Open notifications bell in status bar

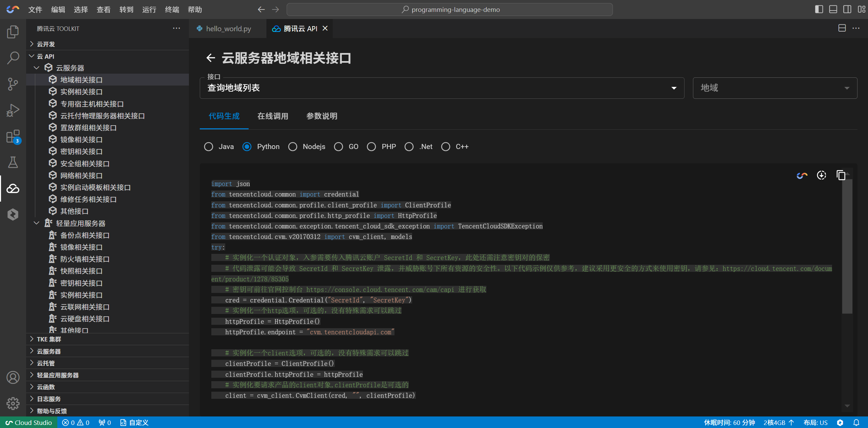(x=856, y=423)
